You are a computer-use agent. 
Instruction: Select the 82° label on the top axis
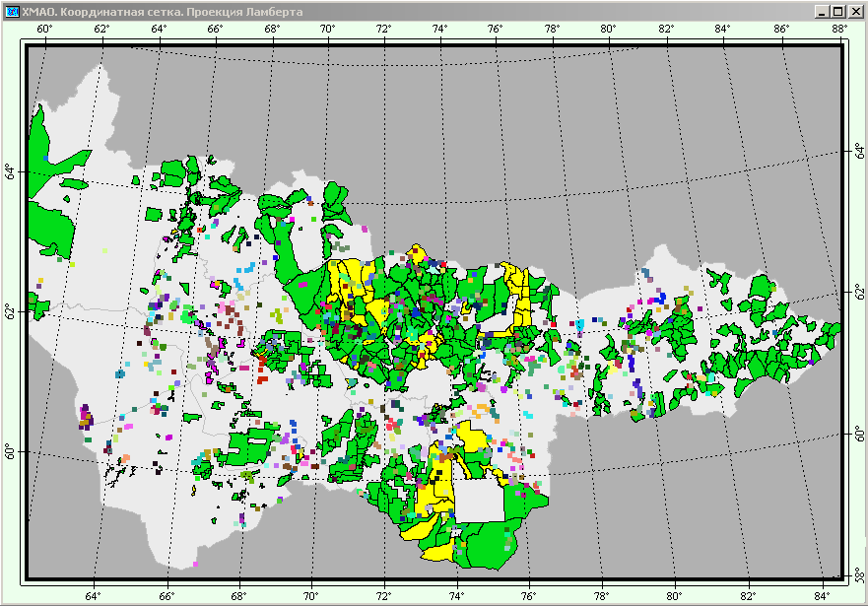coord(666,29)
